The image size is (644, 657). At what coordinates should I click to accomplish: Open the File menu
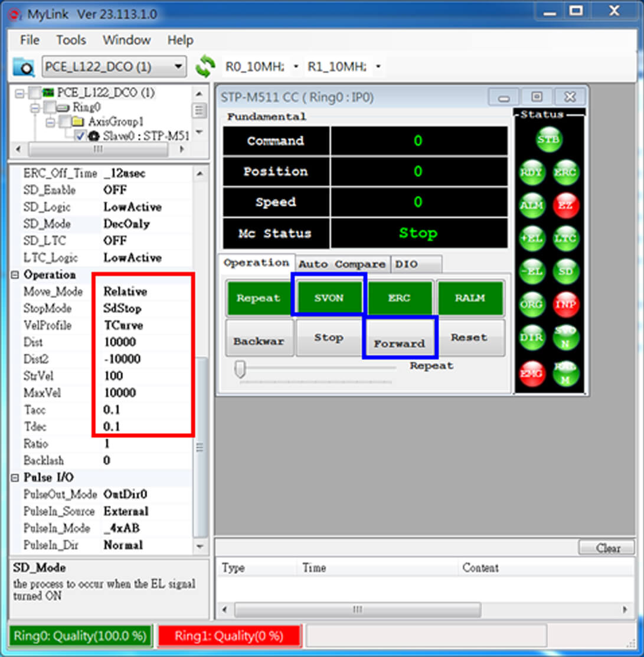coord(30,40)
